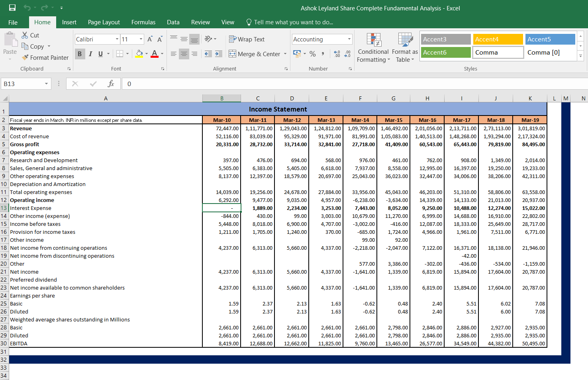Viewport: 588px width, 380px height.
Task: Click the Comma Style icon
Action: 323,54
